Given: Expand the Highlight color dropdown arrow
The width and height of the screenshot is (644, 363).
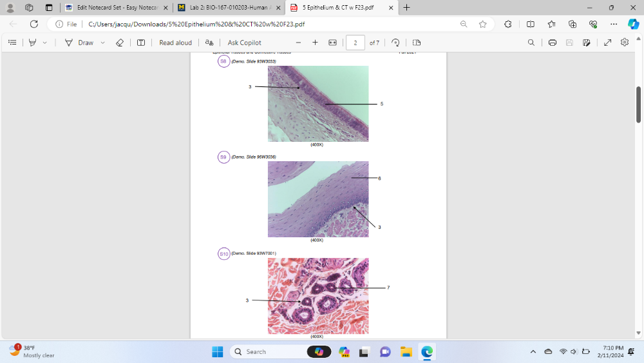Looking at the screenshot, I should (x=44, y=43).
